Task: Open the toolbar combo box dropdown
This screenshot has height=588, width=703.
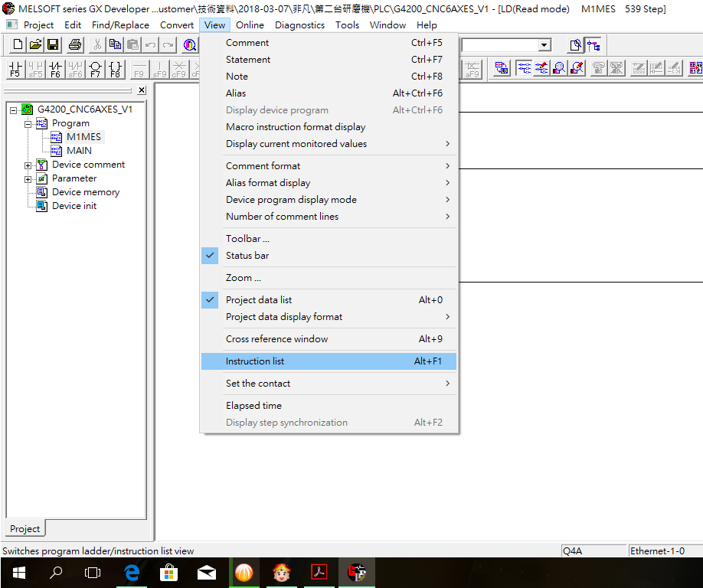Action: tap(544, 45)
